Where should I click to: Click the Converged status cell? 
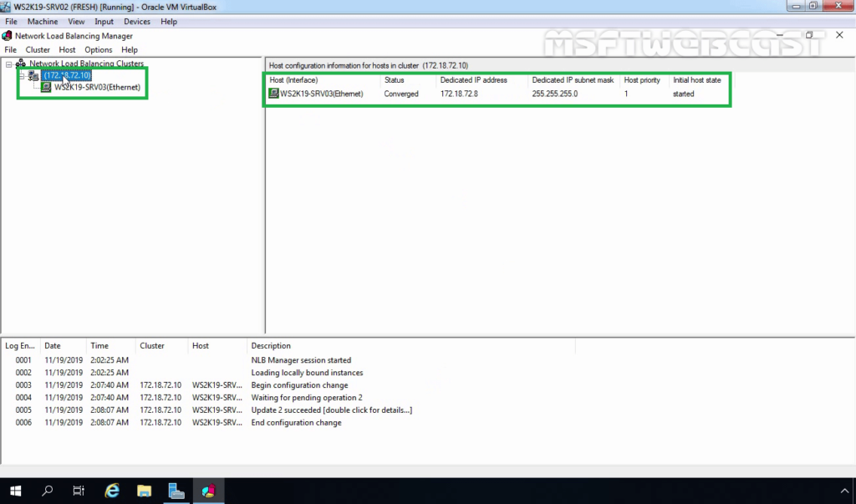pyautogui.click(x=401, y=94)
